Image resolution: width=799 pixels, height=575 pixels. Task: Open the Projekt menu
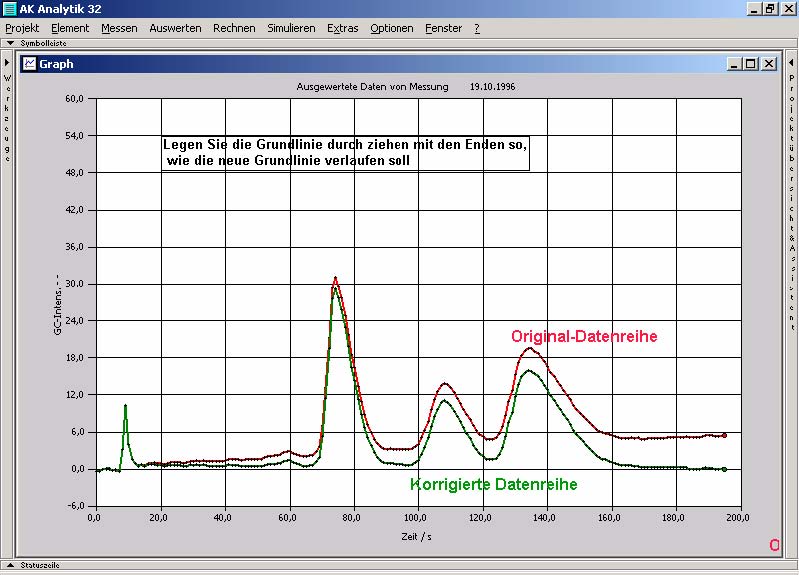tap(22, 28)
